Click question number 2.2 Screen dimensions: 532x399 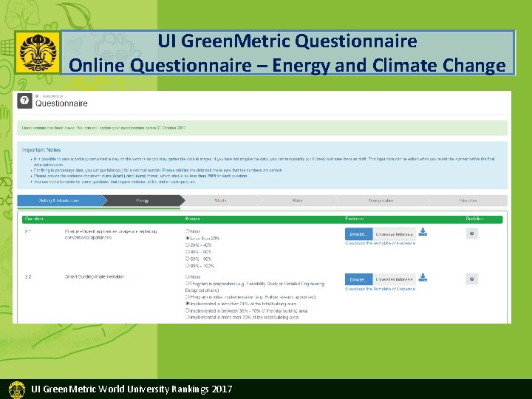pos(28,277)
